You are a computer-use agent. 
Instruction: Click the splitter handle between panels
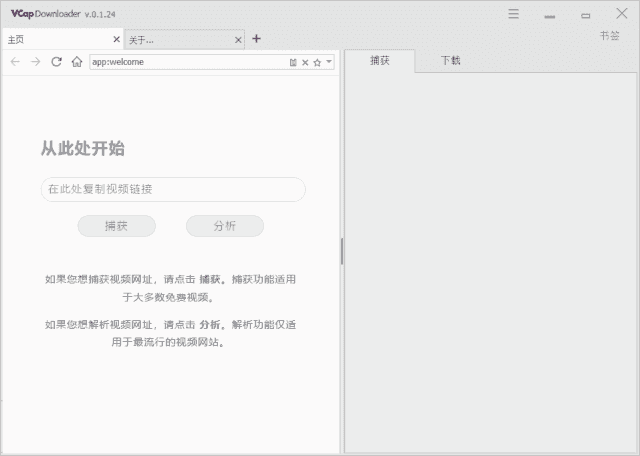click(342, 250)
